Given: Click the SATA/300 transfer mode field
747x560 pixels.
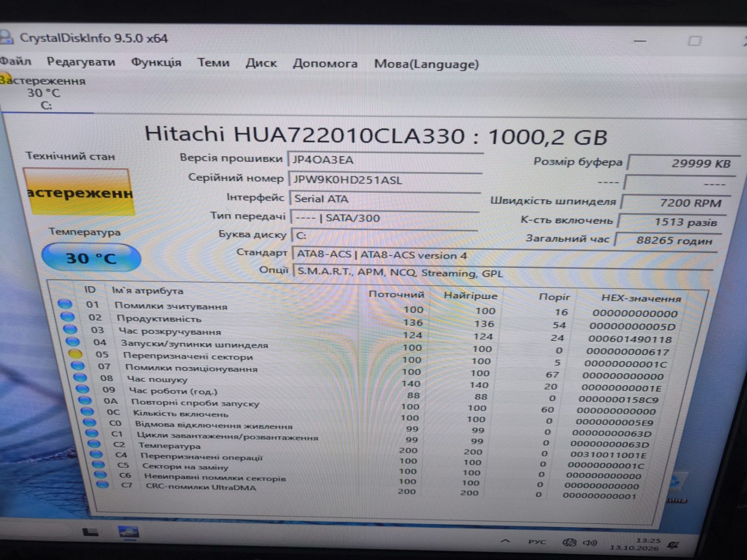Looking at the screenshot, I should [385, 218].
